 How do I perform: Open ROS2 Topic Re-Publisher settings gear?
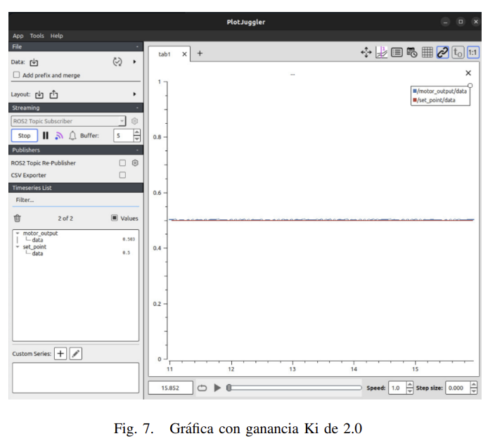coord(135,162)
